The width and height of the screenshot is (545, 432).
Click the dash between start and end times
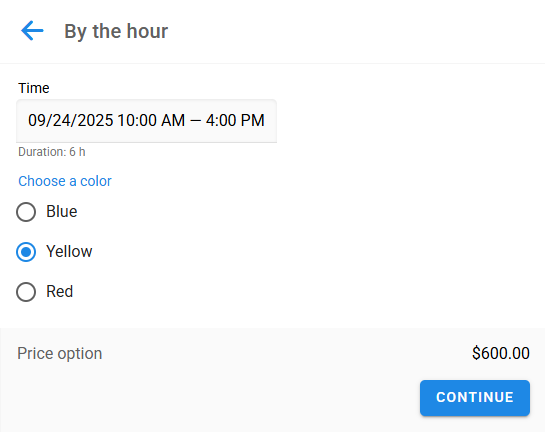pos(195,121)
